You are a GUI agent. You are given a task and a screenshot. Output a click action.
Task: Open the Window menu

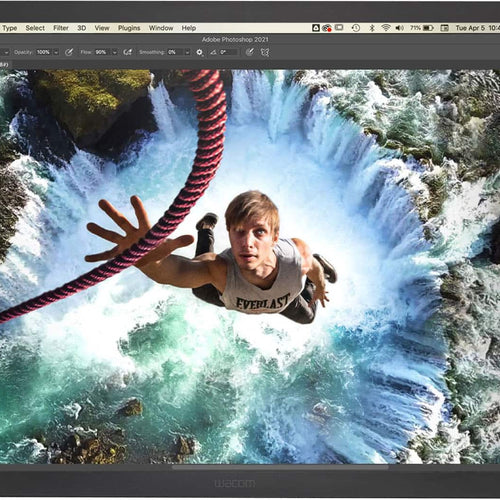pyautogui.click(x=161, y=28)
